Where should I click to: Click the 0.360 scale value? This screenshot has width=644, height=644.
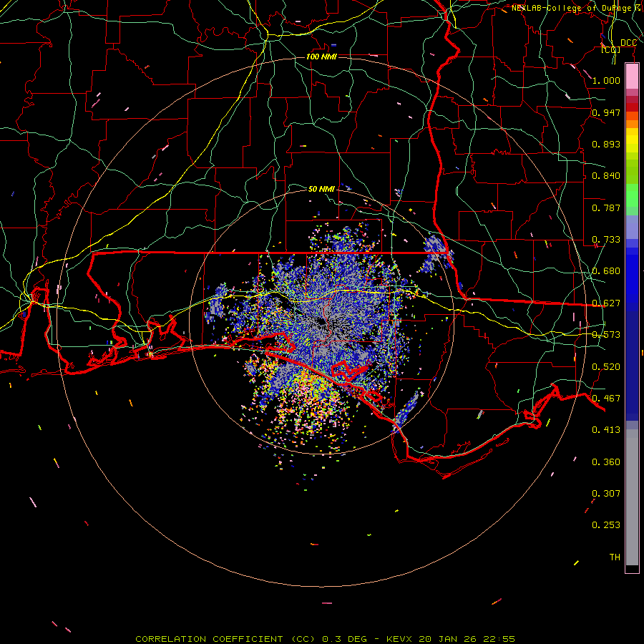coord(606,462)
